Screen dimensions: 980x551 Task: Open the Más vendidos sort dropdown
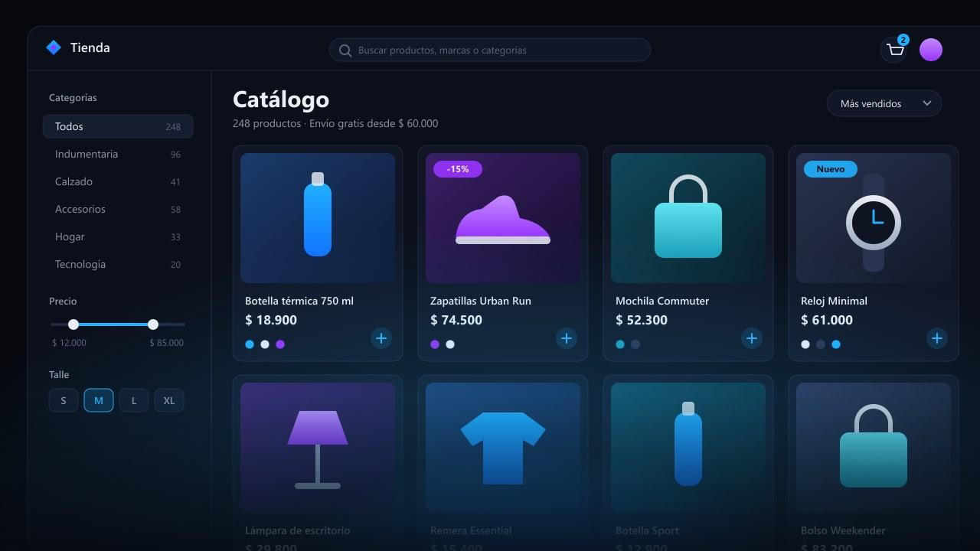click(x=884, y=103)
